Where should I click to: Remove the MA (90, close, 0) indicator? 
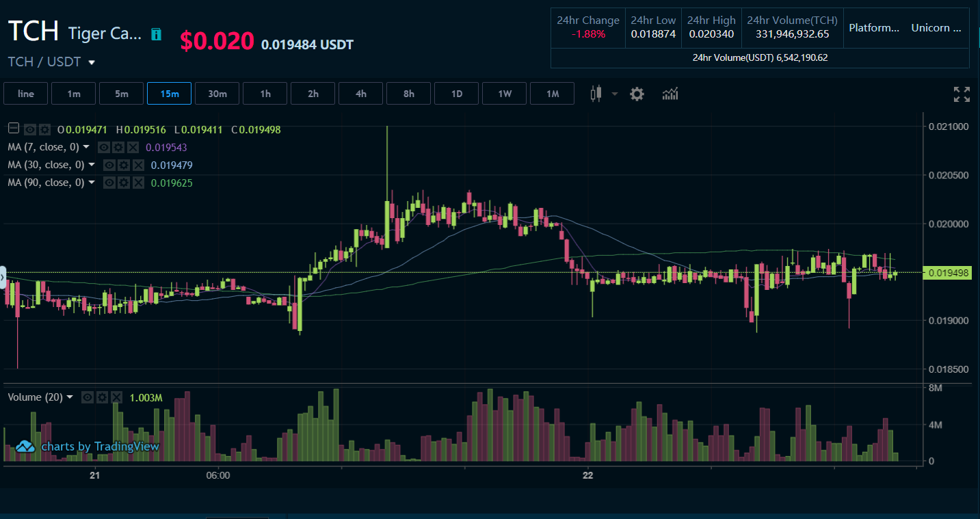click(138, 183)
